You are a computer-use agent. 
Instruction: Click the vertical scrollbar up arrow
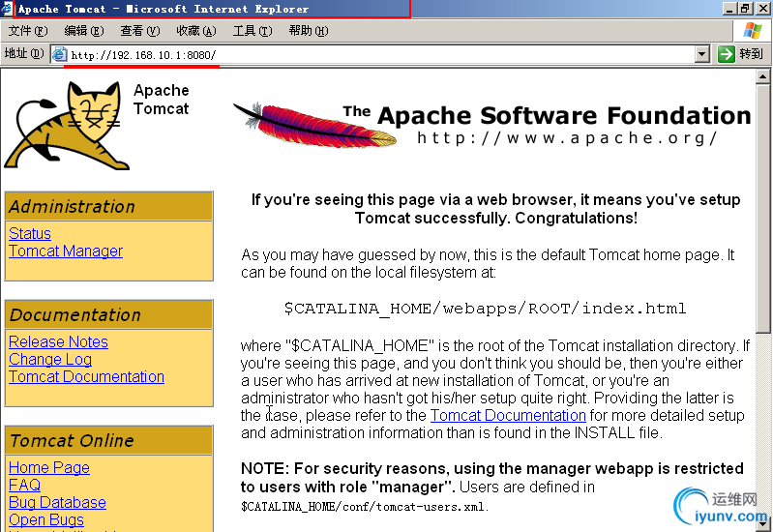[x=762, y=77]
